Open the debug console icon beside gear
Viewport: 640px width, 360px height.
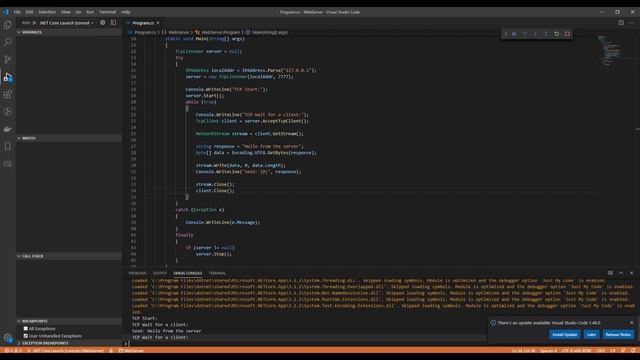point(113,23)
